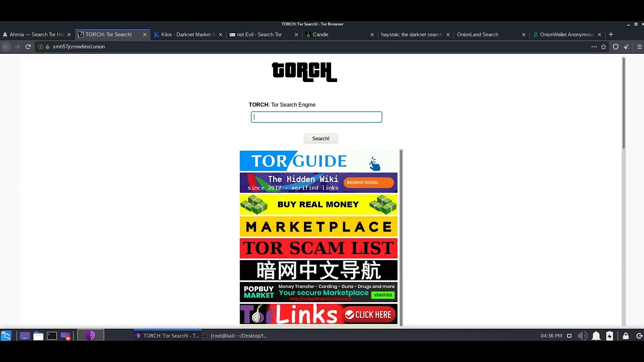Switch to root@kali terminal taskbar window
The height and width of the screenshot is (362, 644).
click(235, 336)
